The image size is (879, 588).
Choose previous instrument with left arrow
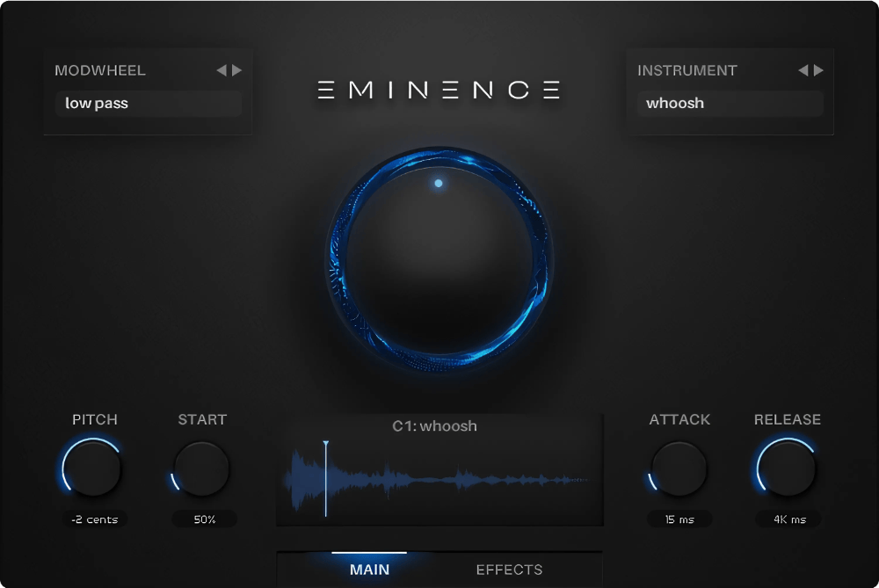803,70
